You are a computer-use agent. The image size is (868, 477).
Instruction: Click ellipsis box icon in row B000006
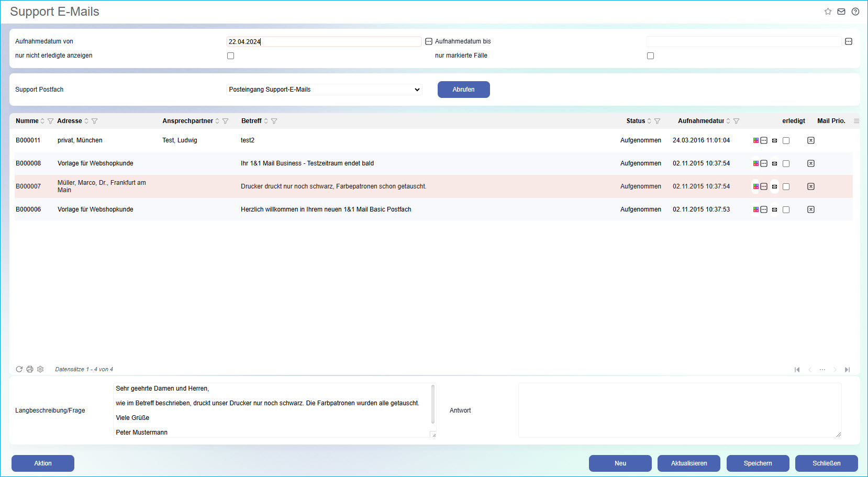[x=764, y=209]
